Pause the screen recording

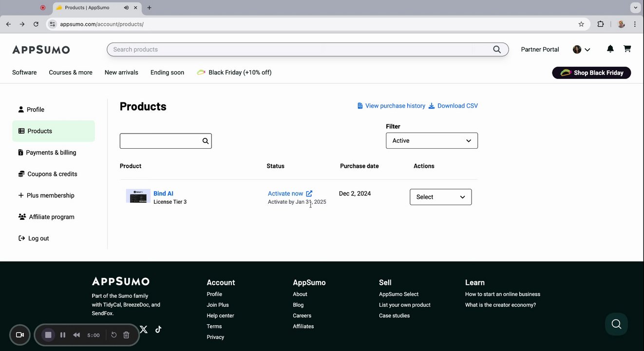(x=63, y=335)
